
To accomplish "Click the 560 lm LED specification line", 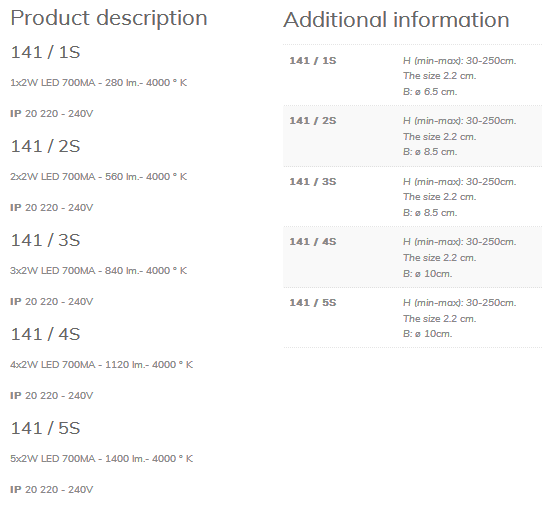I will click(99, 177).
